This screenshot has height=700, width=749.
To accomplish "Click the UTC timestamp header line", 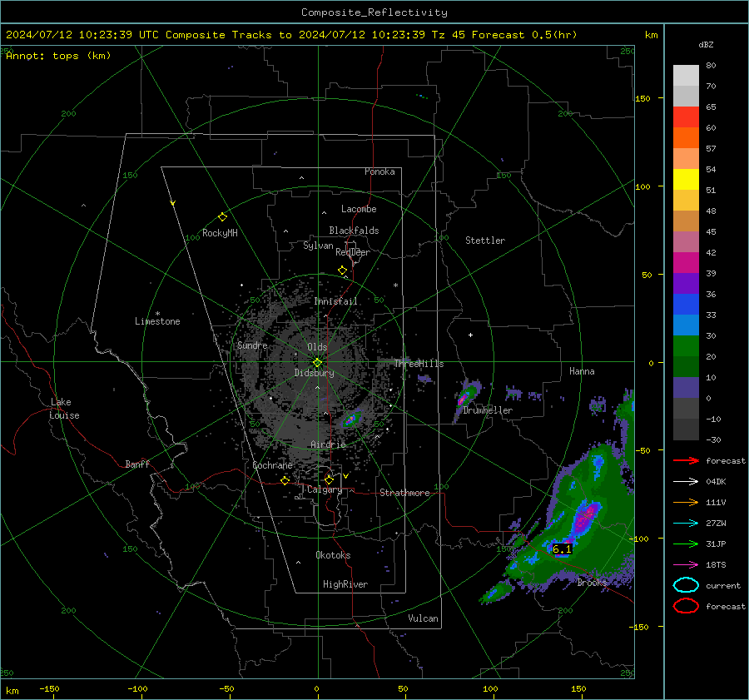I will (291, 35).
